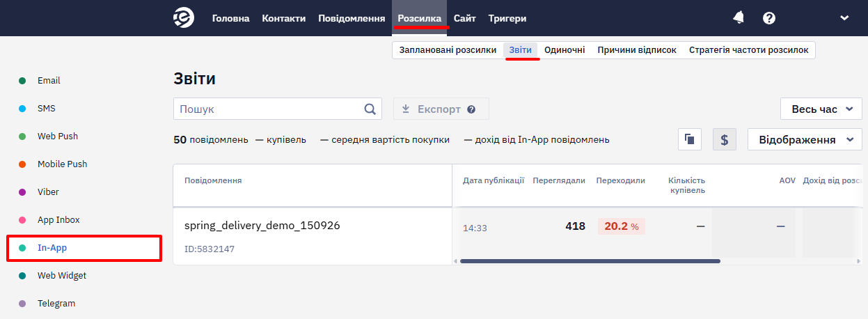
Task: Click the Переходили column header
Action: click(x=621, y=180)
